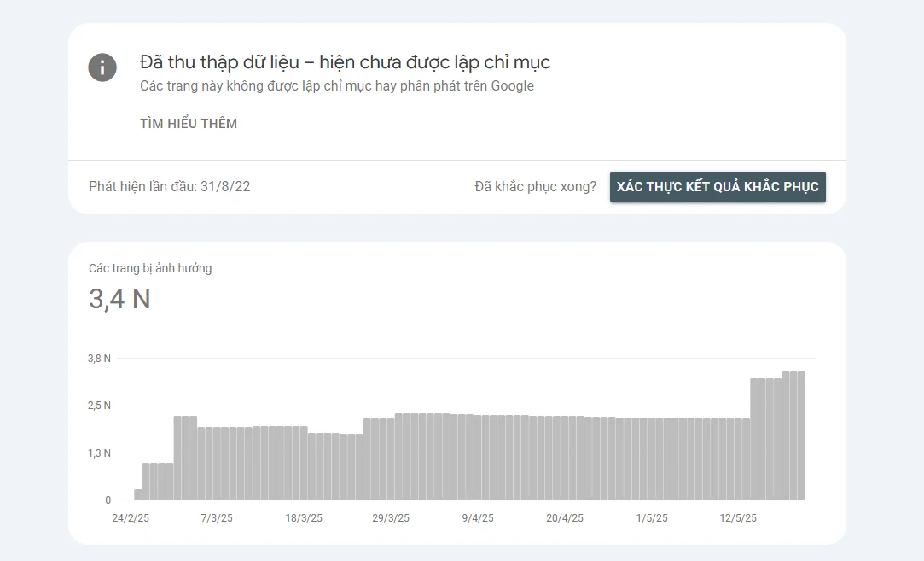Click the chart bar above 9/4/25

477,458
